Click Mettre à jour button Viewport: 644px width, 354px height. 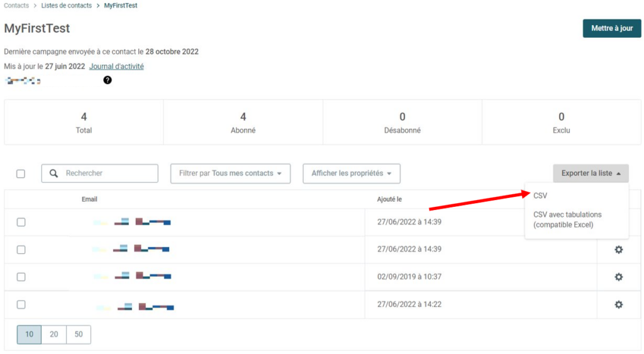[612, 28]
